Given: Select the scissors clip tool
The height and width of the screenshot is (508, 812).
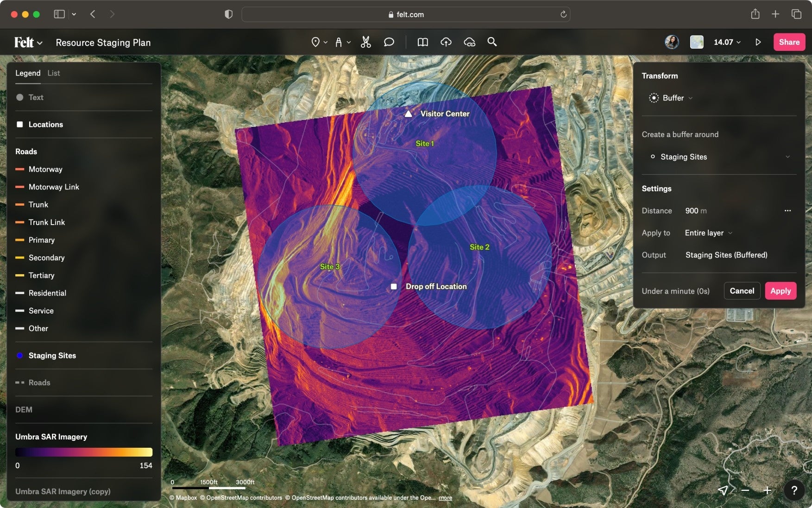Looking at the screenshot, I should pos(366,42).
